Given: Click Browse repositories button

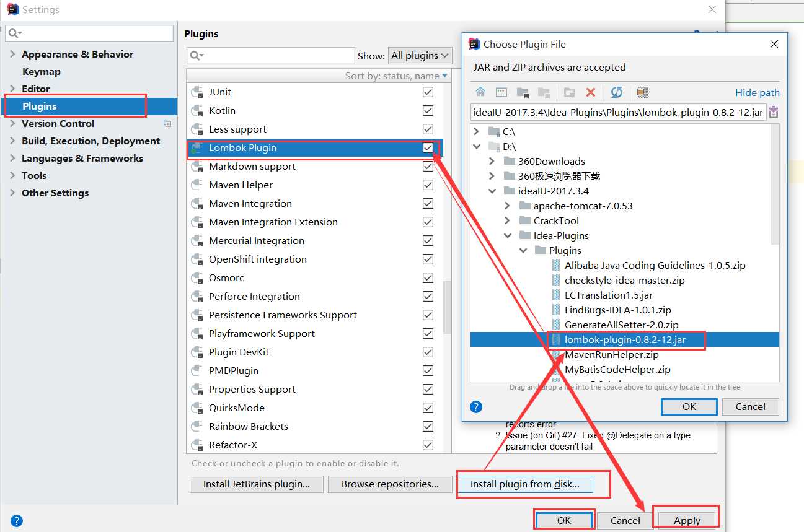Looking at the screenshot, I should 390,484.
